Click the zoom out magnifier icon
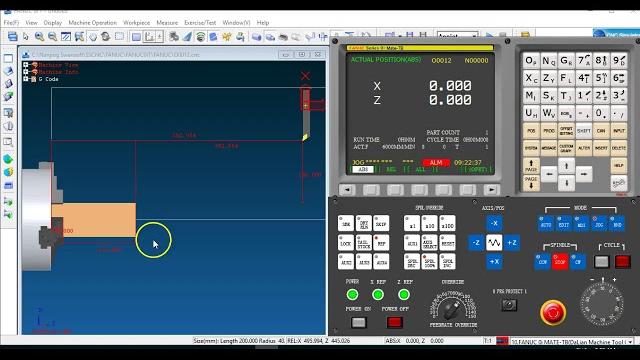This screenshot has height=360, width=640. coord(53,37)
